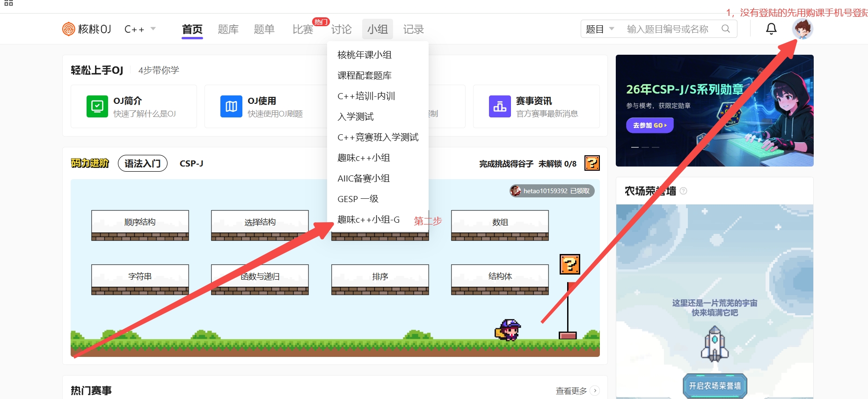The image size is (868, 399).
Task: Click the apps grid icon at top left
Action: tap(8, 3)
